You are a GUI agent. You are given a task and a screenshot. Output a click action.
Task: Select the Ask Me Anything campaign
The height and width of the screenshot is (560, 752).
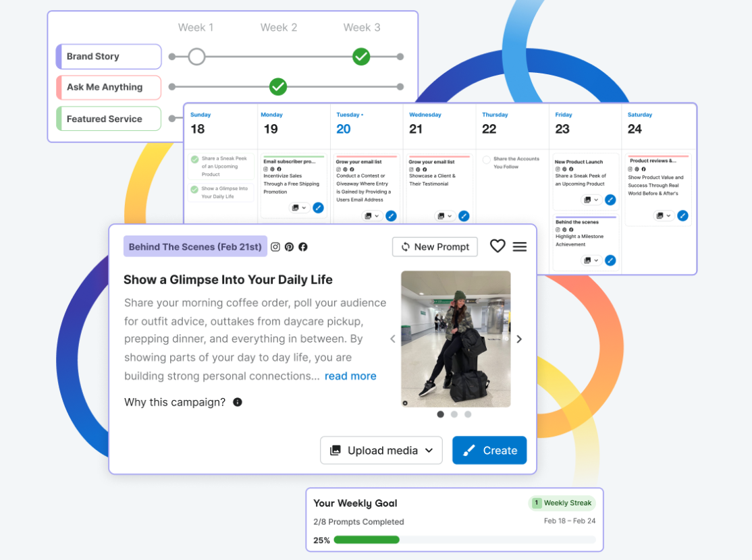[x=109, y=87]
